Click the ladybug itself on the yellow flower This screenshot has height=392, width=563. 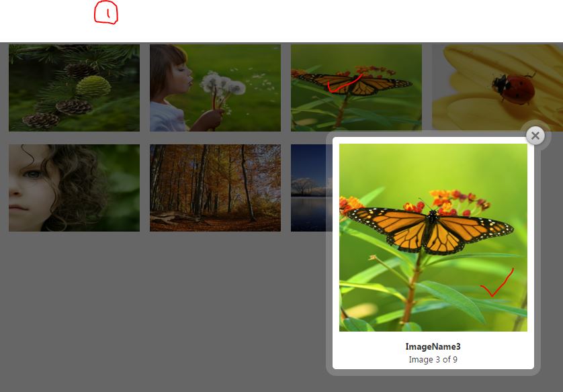click(x=514, y=89)
